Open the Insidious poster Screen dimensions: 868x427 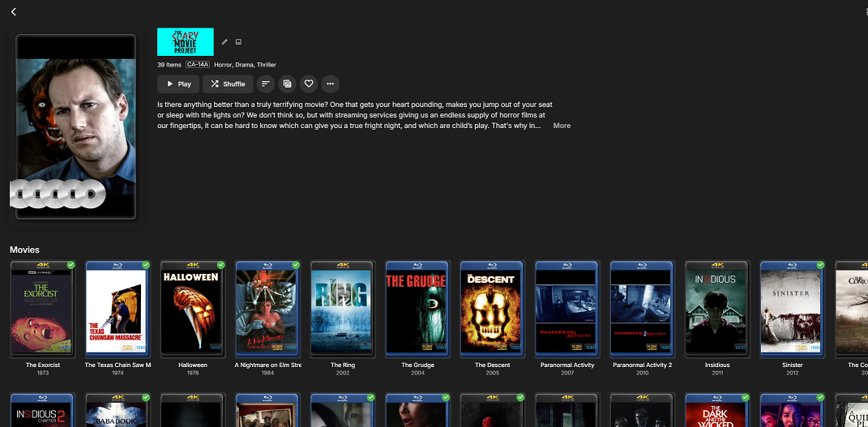717,309
